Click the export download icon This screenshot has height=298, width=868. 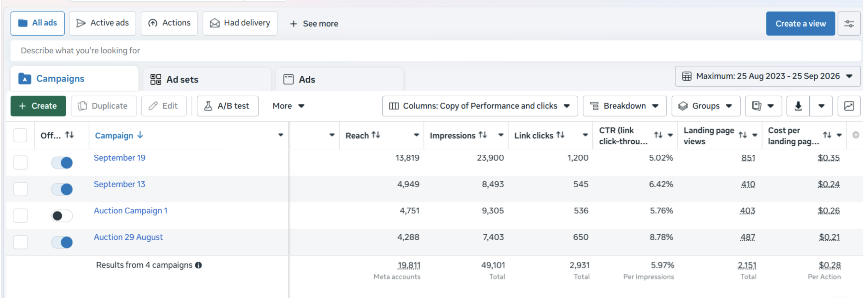[798, 106]
